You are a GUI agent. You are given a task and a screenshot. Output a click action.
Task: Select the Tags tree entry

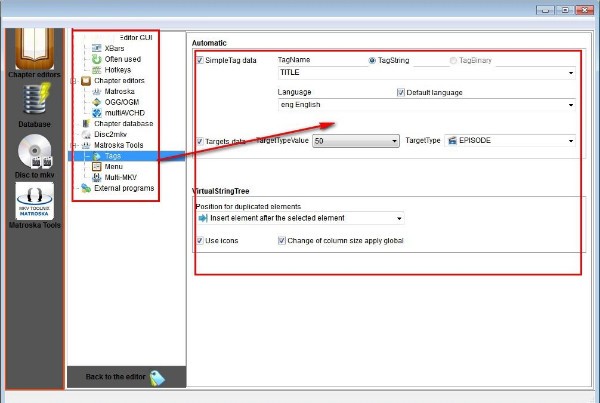(113, 156)
